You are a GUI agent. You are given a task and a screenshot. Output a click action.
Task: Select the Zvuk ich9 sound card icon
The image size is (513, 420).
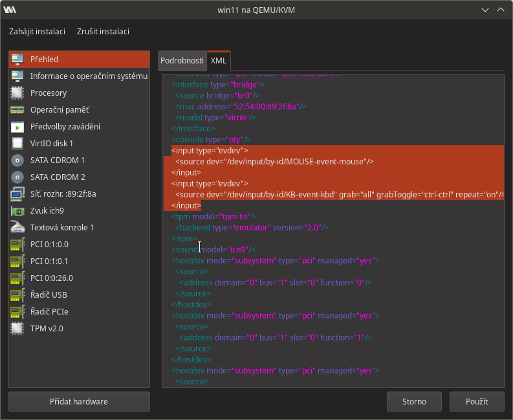click(17, 211)
